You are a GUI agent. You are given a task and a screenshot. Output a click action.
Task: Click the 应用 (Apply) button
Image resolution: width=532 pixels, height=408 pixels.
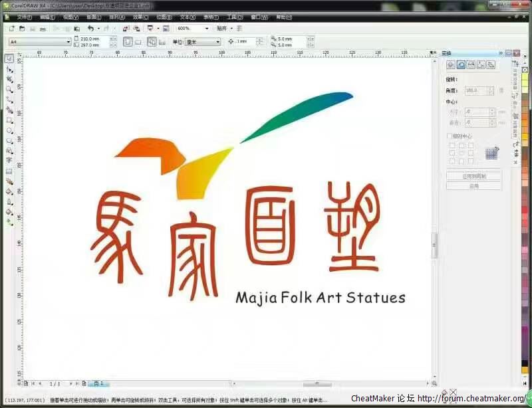473,186
